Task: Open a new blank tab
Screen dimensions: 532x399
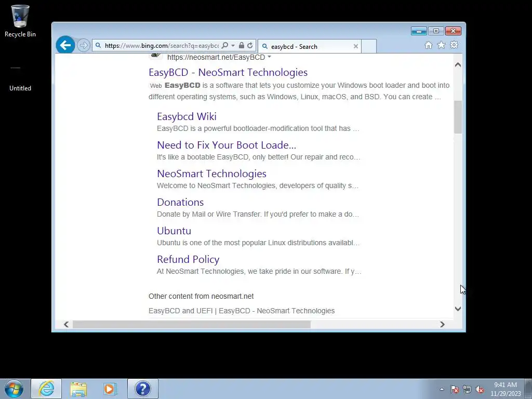Action: [x=369, y=46]
